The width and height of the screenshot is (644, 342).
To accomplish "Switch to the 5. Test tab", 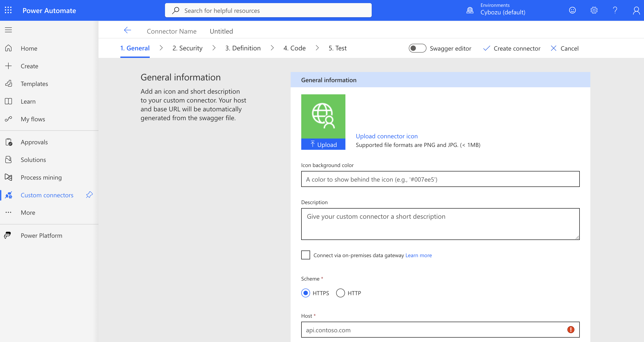I will [x=337, y=48].
